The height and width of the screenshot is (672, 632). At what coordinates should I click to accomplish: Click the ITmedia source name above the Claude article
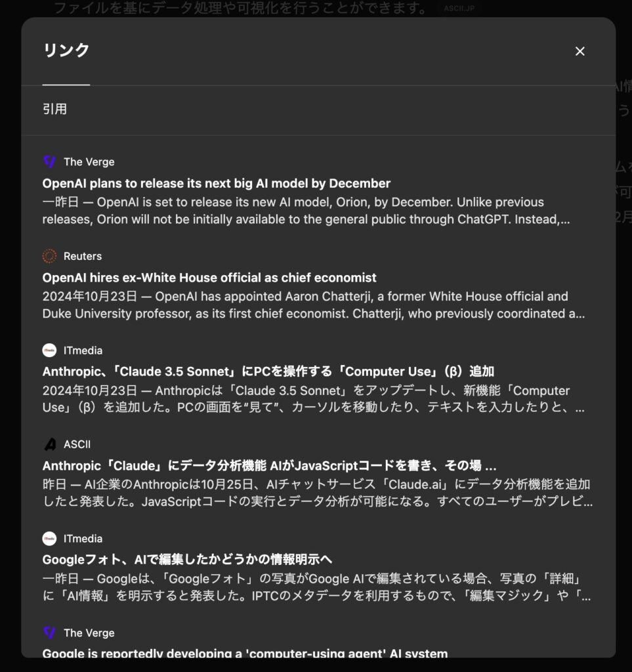point(83,350)
